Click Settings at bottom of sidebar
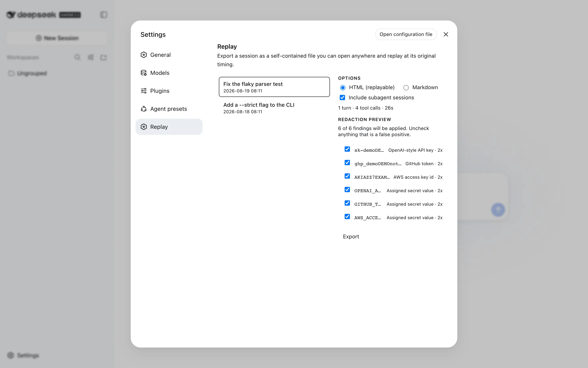Viewport: 588px width, 368px height. [x=23, y=355]
